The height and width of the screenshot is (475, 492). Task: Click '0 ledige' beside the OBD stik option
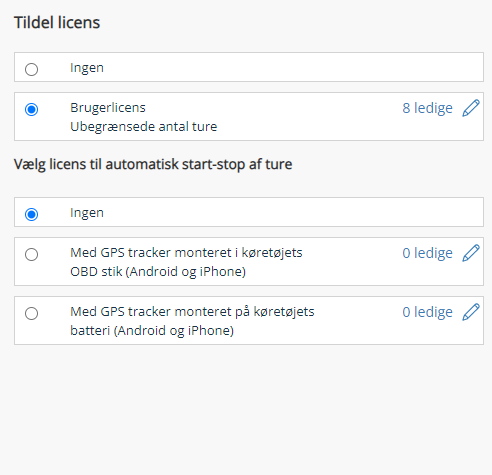(x=427, y=253)
